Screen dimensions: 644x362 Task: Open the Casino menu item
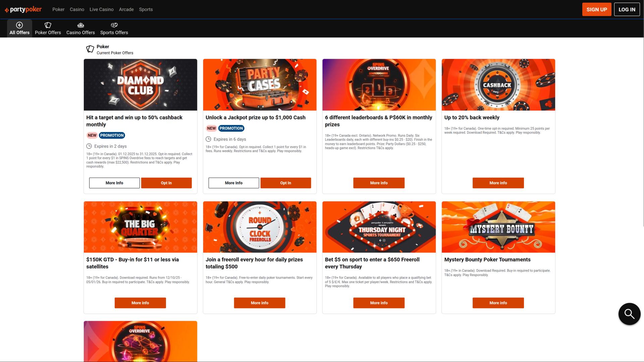click(x=77, y=9)
